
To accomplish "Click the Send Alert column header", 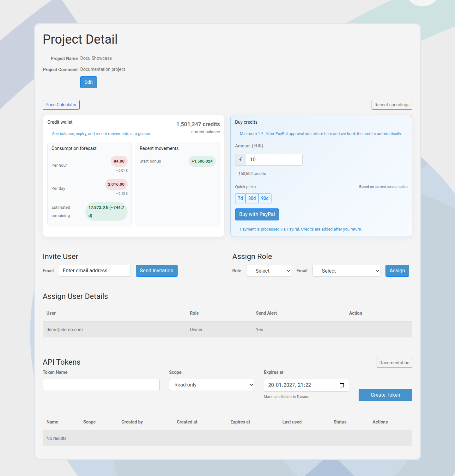I will [266, 313].
